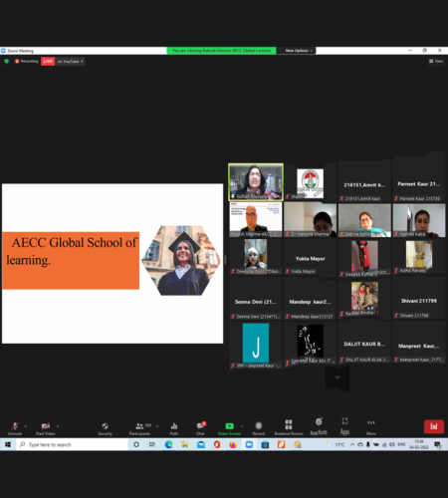Open the Reactions menu
448x498 pixels.
319,426
